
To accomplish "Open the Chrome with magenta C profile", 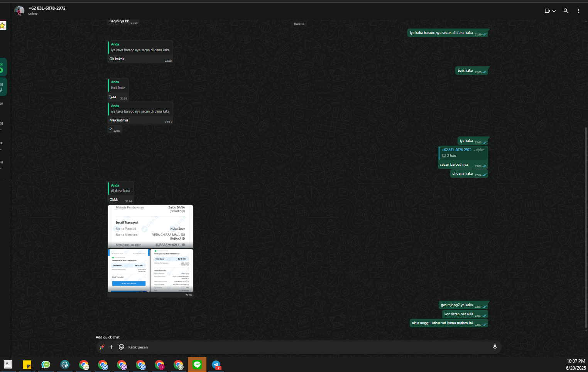I will (159, 365).
